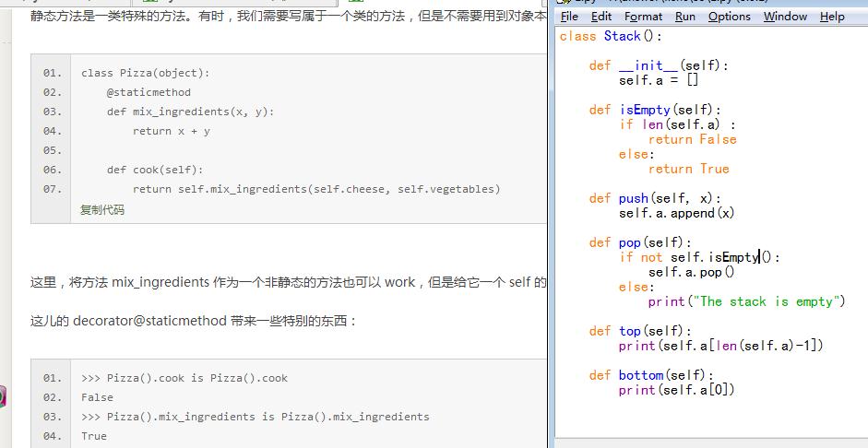Click the 'def isEmpty(self):' line in editor
Image resolution: width=868 pixels, height=448 pixels.
(x=642, y=110)
